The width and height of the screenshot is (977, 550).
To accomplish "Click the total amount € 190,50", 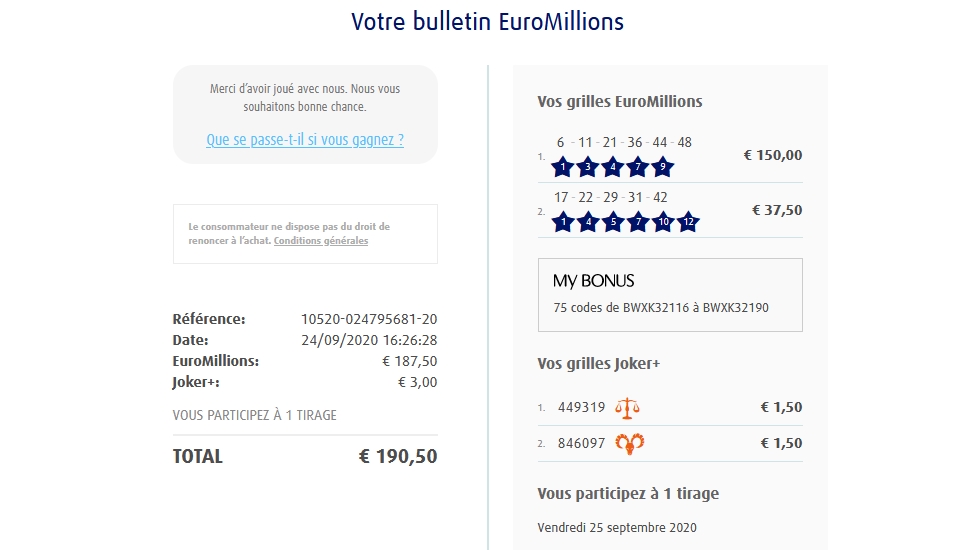I will click(x=397, y=457).
